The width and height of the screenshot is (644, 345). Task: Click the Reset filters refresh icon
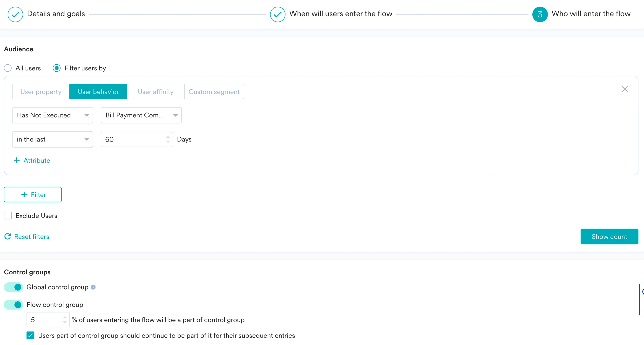[8, 236]
